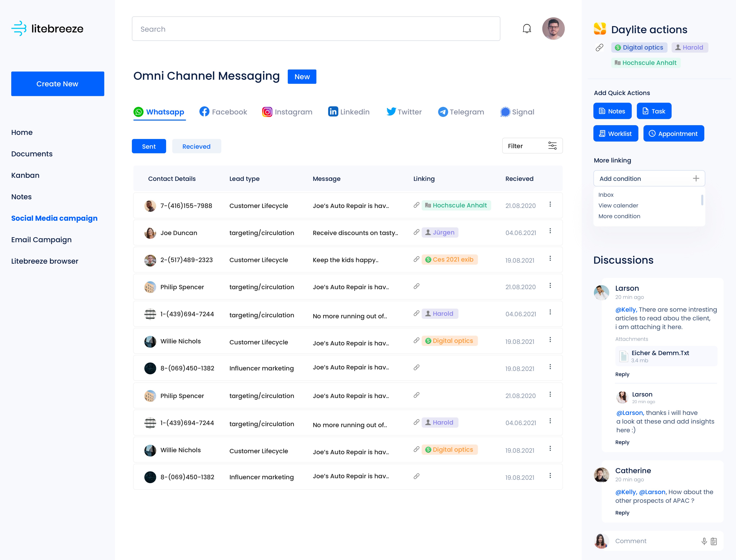Switch to the Telegram tab

[x=461, y=112]
